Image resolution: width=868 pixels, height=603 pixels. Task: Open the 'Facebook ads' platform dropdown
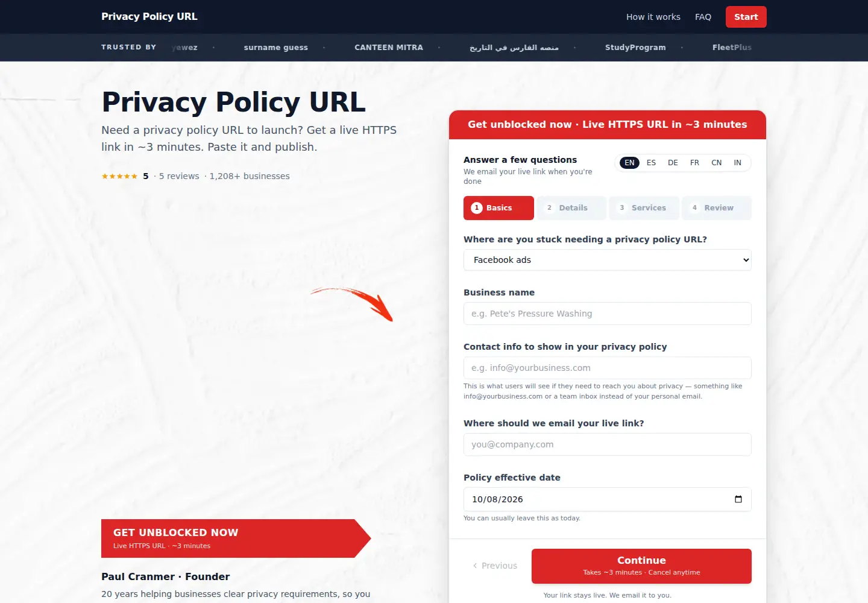[608, 260]
